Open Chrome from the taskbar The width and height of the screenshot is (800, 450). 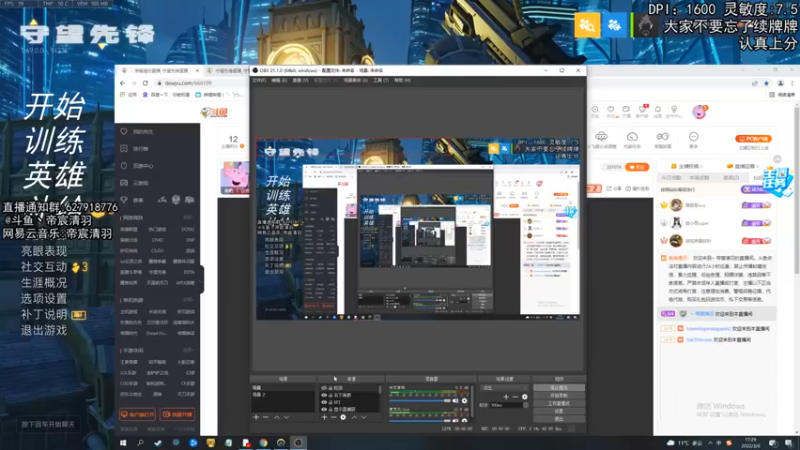point(263,443)
